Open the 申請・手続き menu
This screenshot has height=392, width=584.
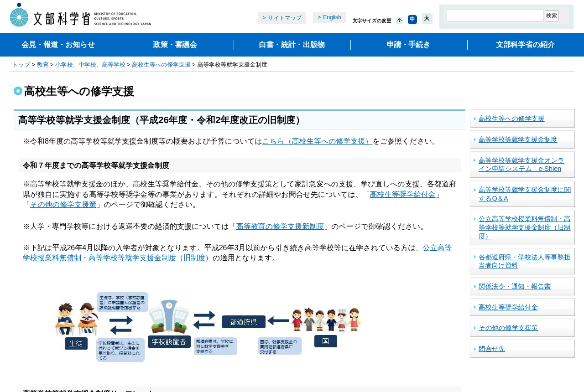[409, 45]
